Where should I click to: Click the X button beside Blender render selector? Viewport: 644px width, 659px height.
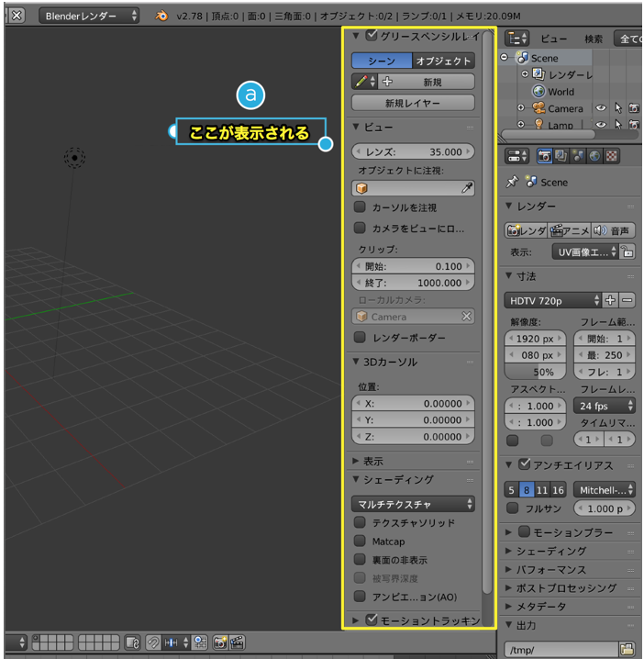coord(17,16)
